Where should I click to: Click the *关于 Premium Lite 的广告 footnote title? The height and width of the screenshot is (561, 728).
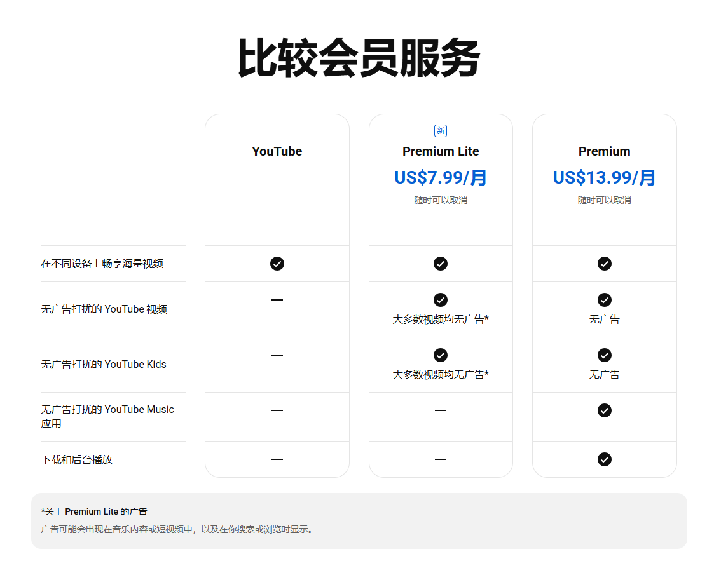pyautogui.click(x=94, y=511)
